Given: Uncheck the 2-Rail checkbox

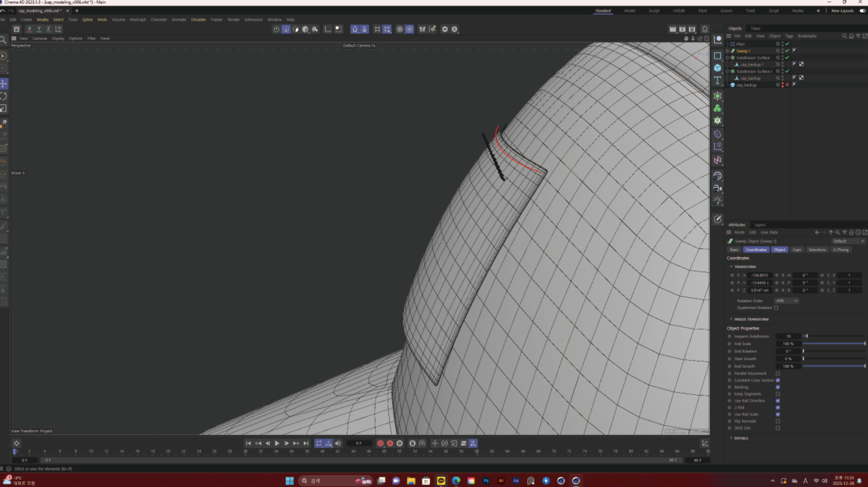Looking at the screenshot, I should [x=778, y=407].
